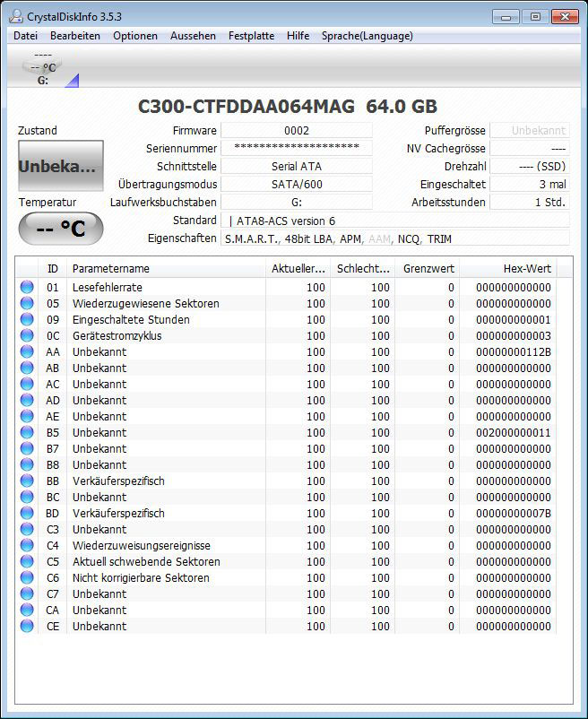Click status orb of attribute BD
The image size is (588, 719).
coord(27,513)
